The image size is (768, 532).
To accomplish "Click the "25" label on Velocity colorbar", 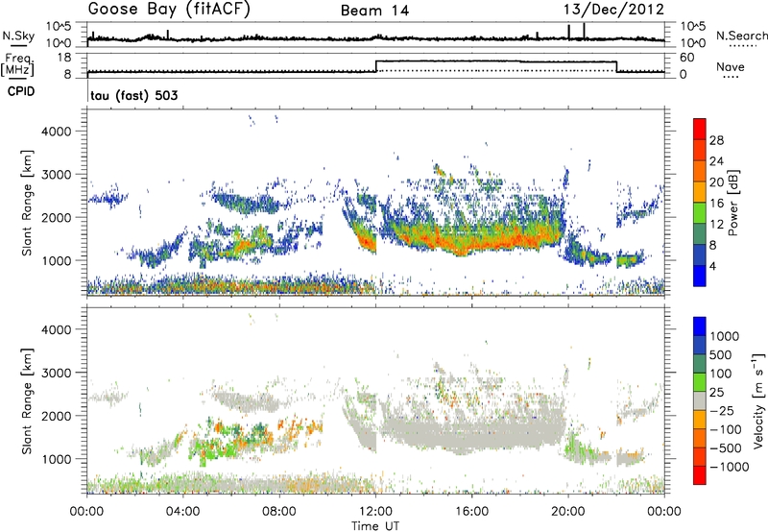I will click(717, 393).
